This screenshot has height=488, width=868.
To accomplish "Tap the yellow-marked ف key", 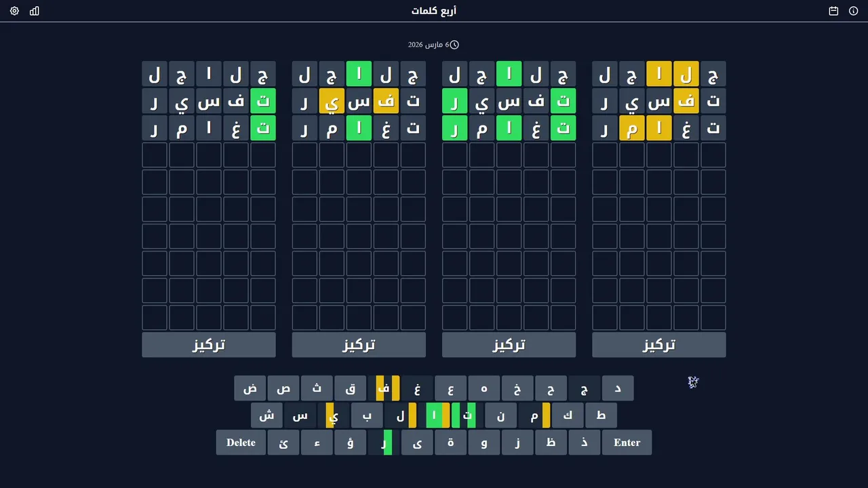I will tap(384, 388).
